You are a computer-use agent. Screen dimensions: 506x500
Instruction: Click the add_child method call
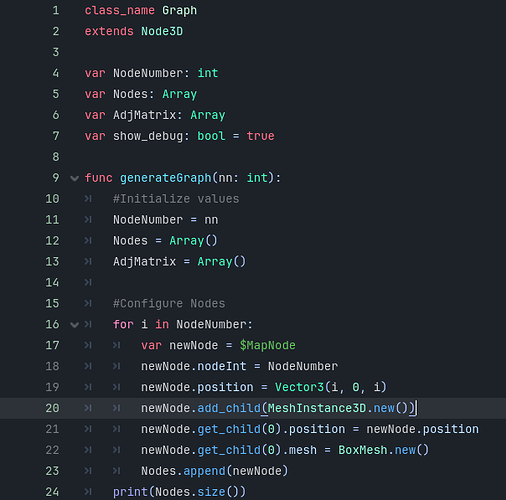[x=229, y=408]
